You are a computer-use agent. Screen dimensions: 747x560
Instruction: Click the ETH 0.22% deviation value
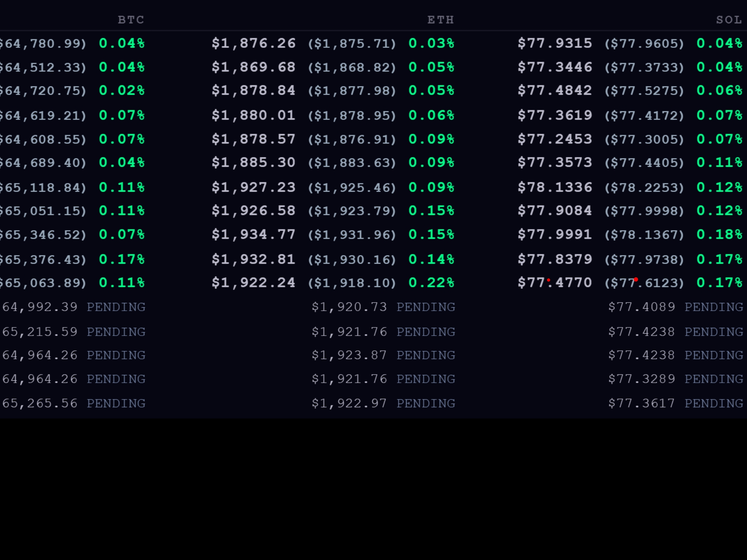tap(431, 282)
